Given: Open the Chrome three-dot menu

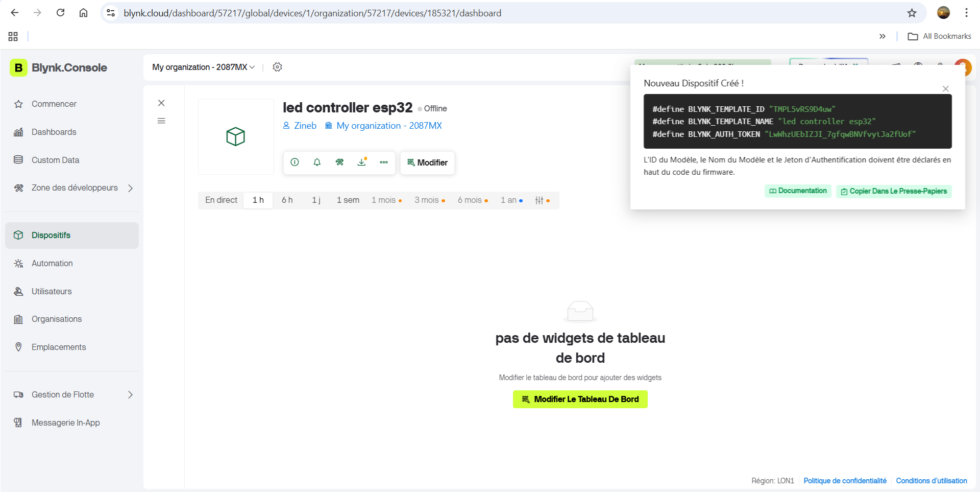Looking at the screenshot, I should pyautogui.click(x=966, y=13).
